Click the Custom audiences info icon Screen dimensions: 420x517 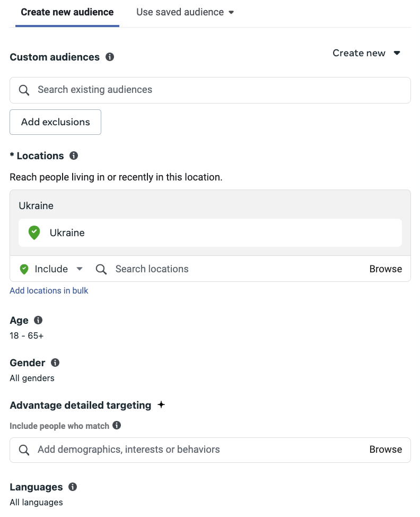pos(110,57)
